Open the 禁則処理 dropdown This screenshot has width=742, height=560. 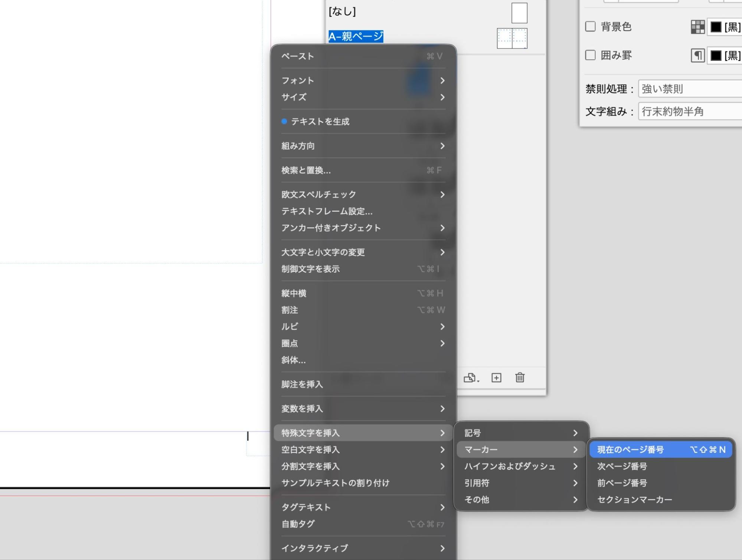coord(690,89)
